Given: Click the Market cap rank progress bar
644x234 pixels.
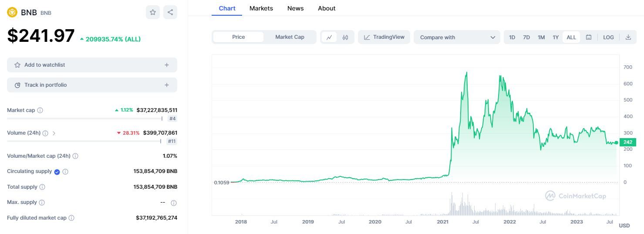Looking at the screenshot, I should point(85,119).
